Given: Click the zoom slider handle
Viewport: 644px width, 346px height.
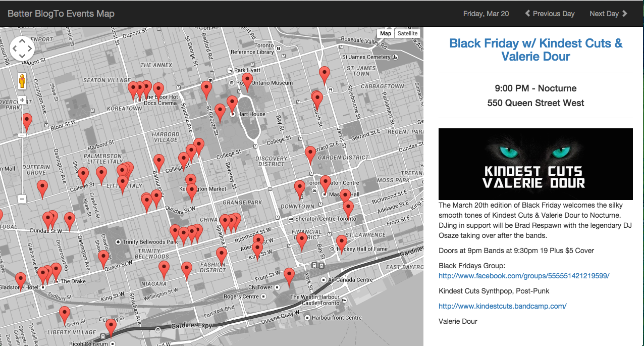Looking at the screenshot, I should [22, 135].
